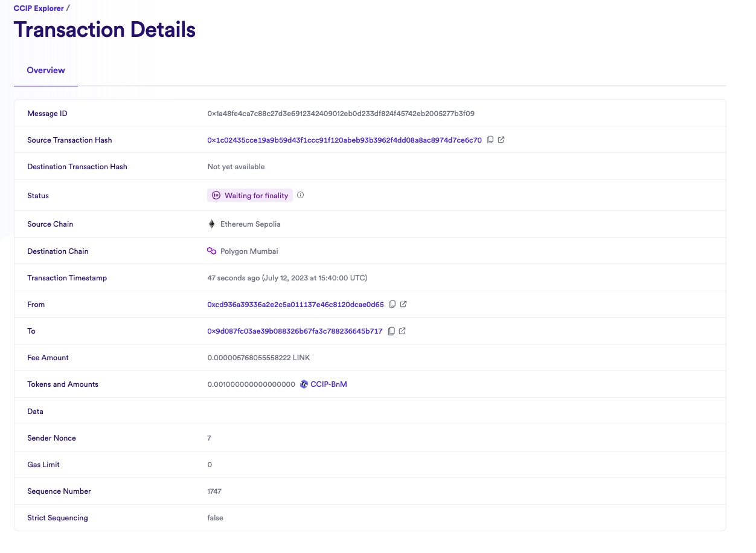Click the Strict Sequencing value false

pos(216,518)
